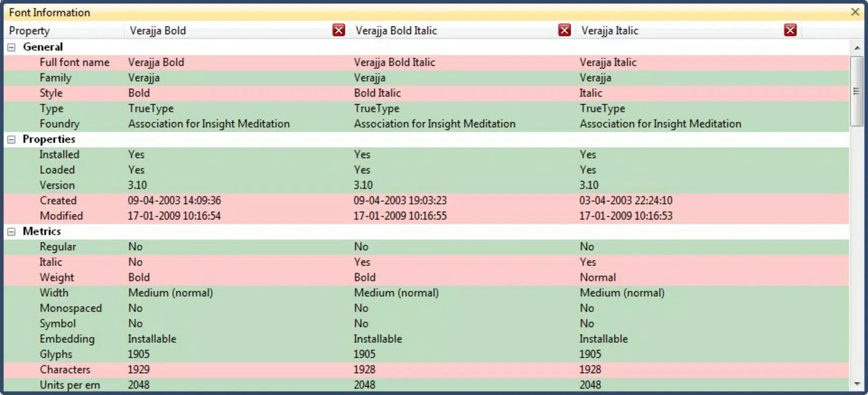
Task: Click created date 09-04-2003 14:09:36
Action: tap(174, 200)
